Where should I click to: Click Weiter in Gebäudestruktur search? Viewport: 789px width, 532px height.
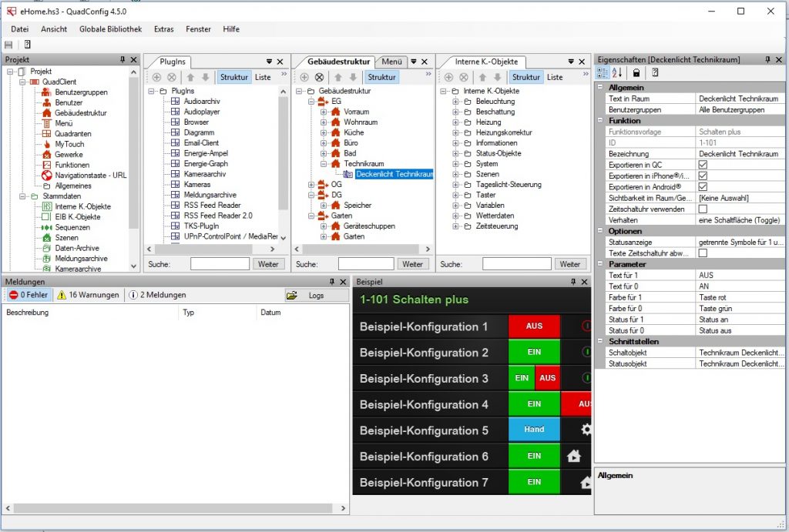coord(412,264)
